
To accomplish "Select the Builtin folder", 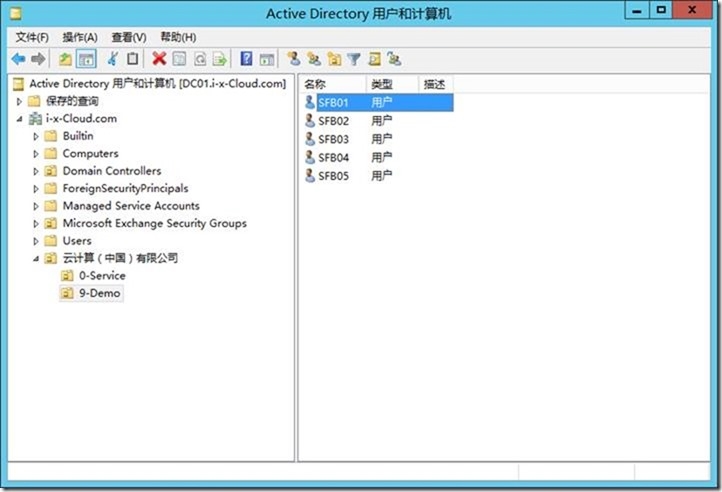I will coord(78,136).
